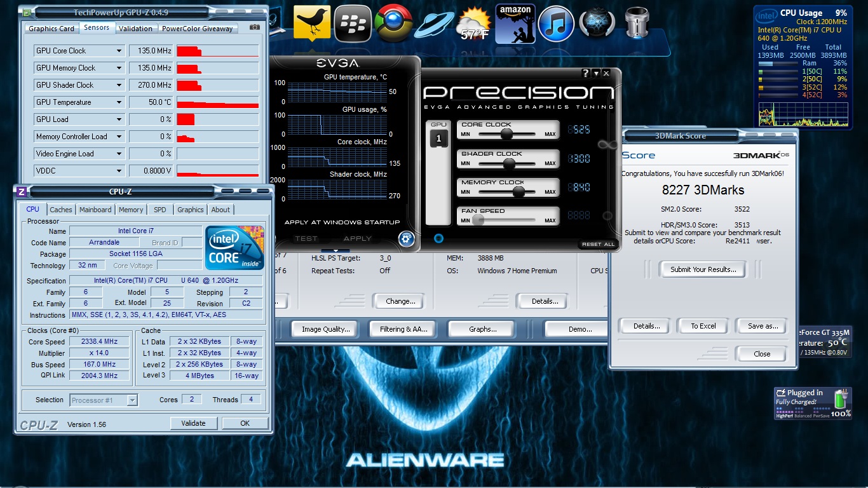
Task: Click the Core Clock slider knob
Action: pos(506,134)
